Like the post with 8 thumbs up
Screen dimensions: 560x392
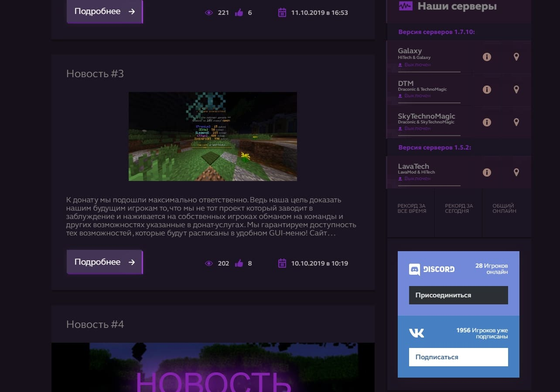(239, 263)
